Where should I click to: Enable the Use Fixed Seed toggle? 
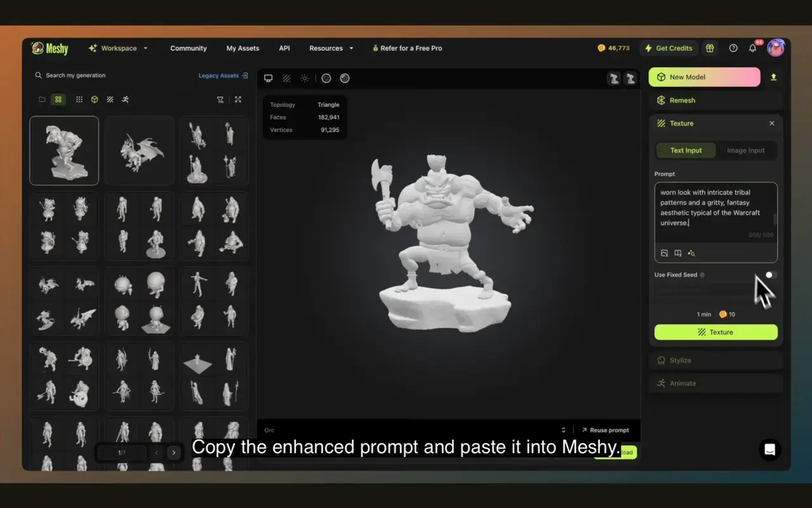(x=771, y=274)
